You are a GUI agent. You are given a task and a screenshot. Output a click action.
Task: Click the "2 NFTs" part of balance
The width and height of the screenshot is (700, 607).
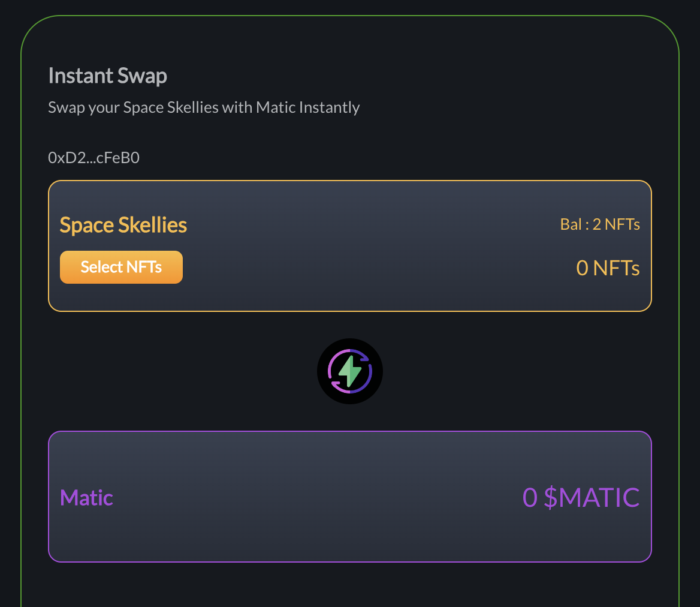coord(616,224)
